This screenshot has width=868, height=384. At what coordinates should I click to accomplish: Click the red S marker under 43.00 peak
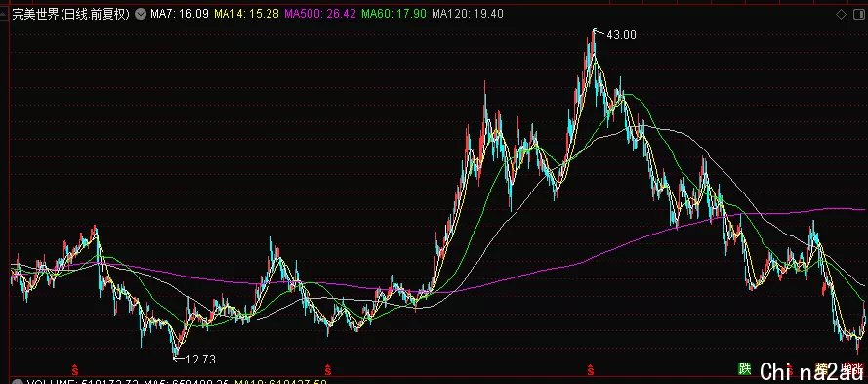(591, 369)
